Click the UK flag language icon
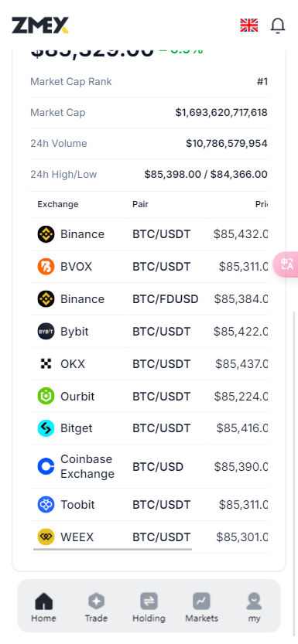Image resolution: width=298 pixels, height=644 pixels. pyautogui.click(x=249, y=26)
